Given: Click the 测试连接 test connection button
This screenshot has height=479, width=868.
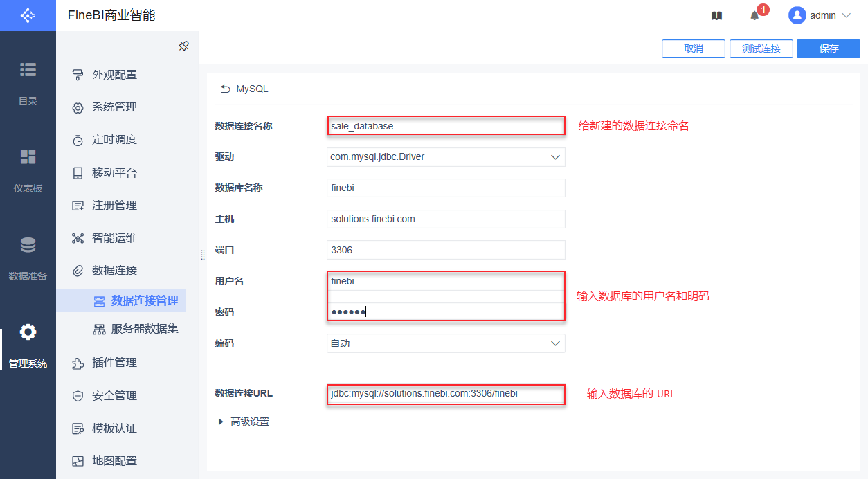Looking at the screenshot, I should 761,48.
